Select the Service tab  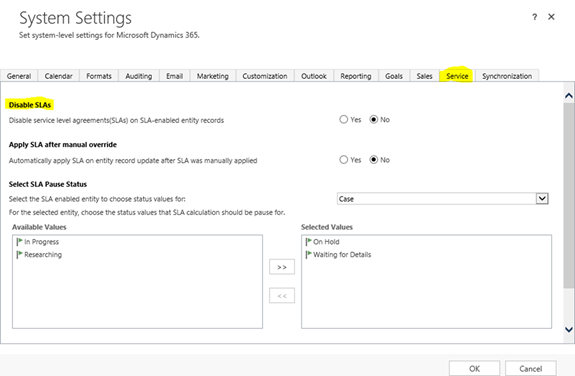pos(457,76)
